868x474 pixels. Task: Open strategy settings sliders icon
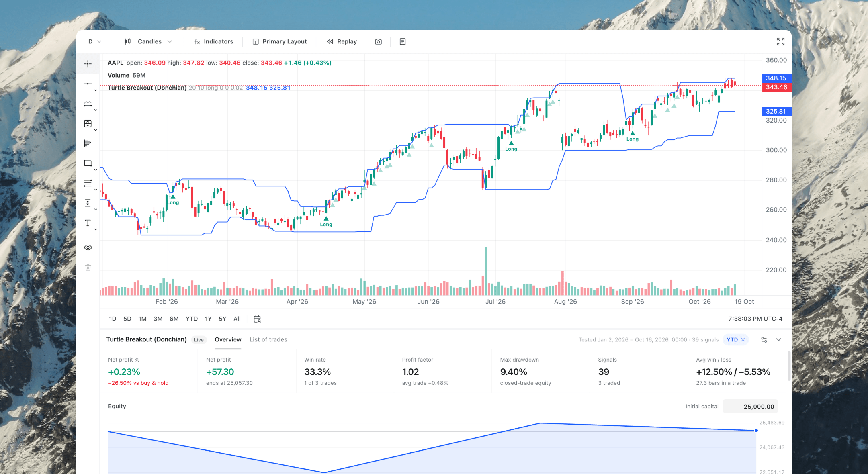(764, 340)
